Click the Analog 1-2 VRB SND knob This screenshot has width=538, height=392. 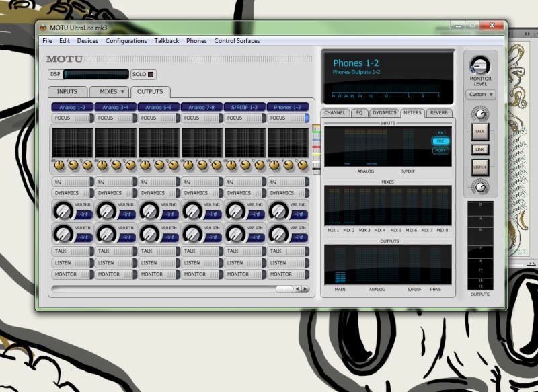[63, 210]
